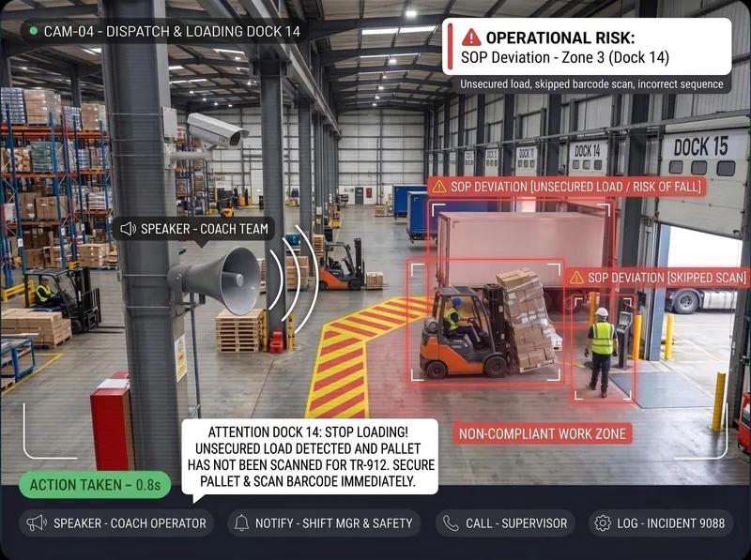The image size is (751, 560).
Task: Click the Attention Dock 14 announcement bubble
Action: point(310,457)
